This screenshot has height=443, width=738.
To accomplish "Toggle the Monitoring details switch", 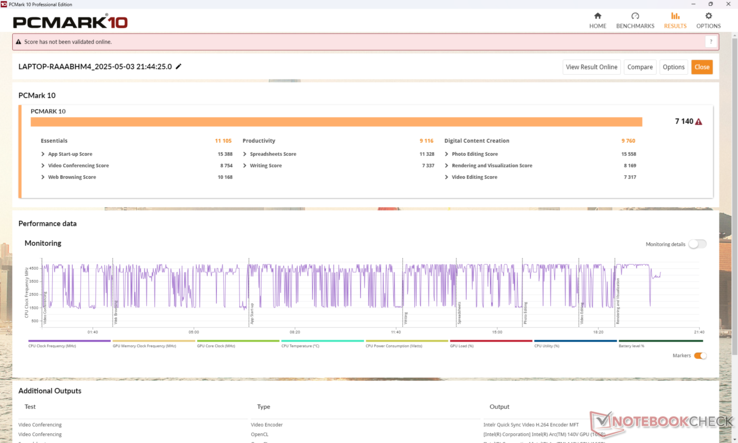I will 697,244.
